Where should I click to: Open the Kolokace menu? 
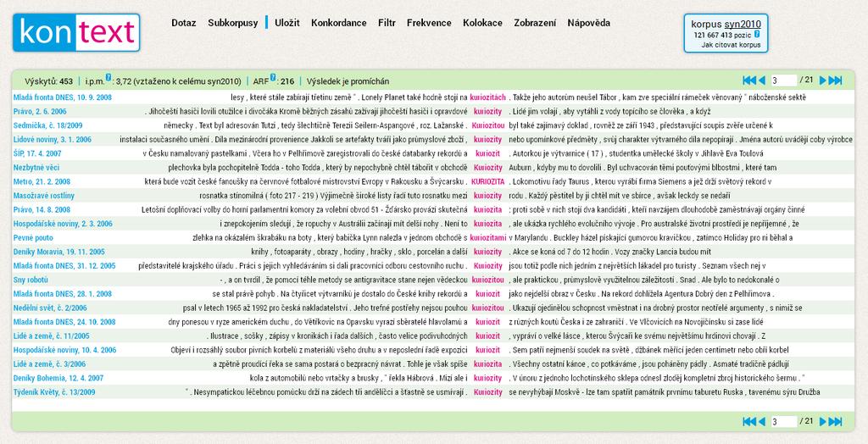[482, 23]
